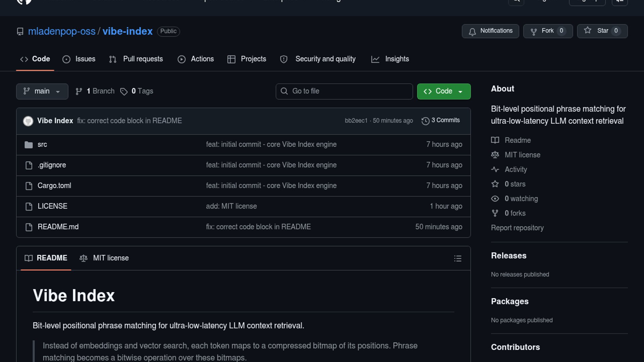Open the mladenpop-oss owner link
This screenshot has width=644, height=362.
click(x=62, y=31)
